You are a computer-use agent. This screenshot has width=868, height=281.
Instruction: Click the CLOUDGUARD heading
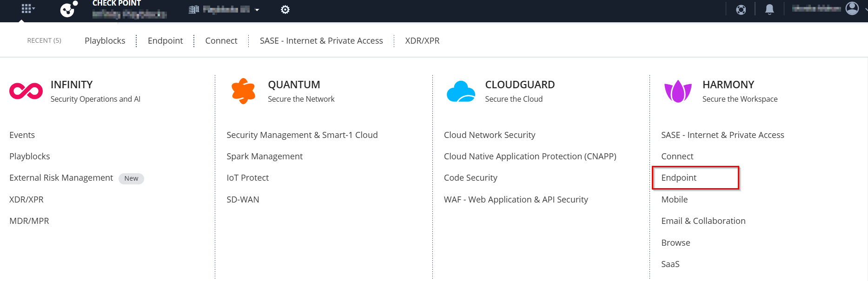(520, 85)
